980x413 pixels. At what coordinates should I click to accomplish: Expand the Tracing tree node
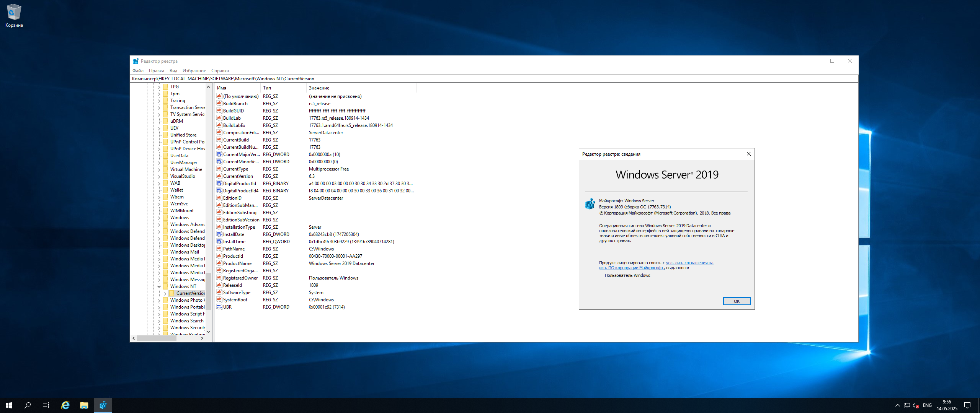tap(159, 101)
